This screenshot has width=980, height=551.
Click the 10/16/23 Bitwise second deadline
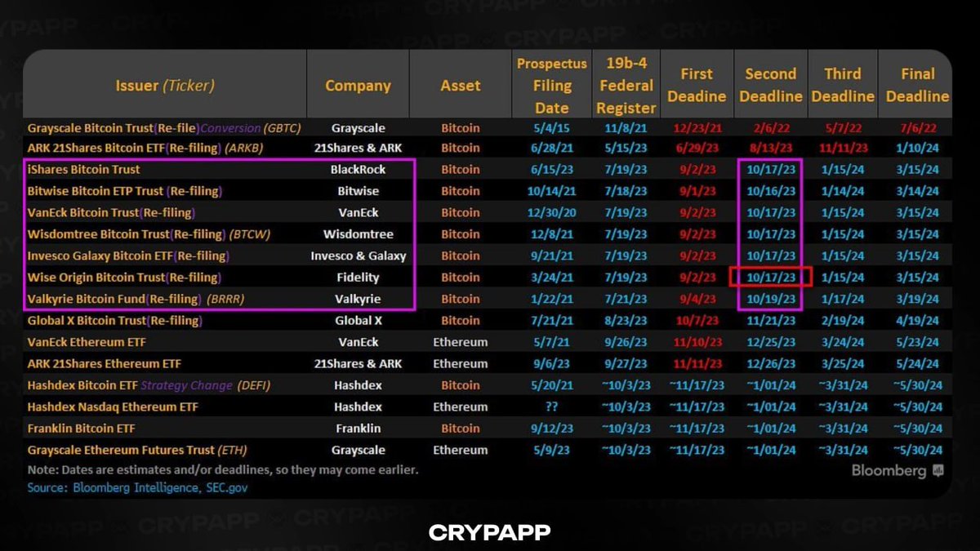[770, 191]
